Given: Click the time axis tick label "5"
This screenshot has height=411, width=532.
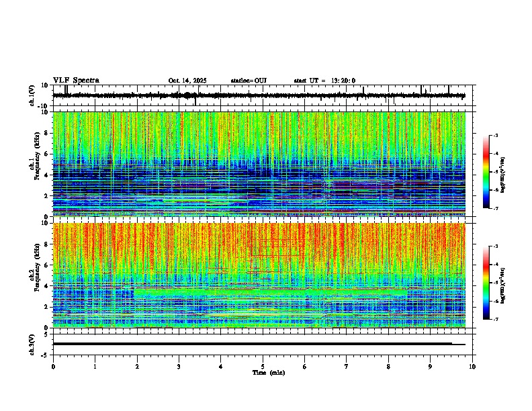Looking at the screenshot, I should (263, 367).
